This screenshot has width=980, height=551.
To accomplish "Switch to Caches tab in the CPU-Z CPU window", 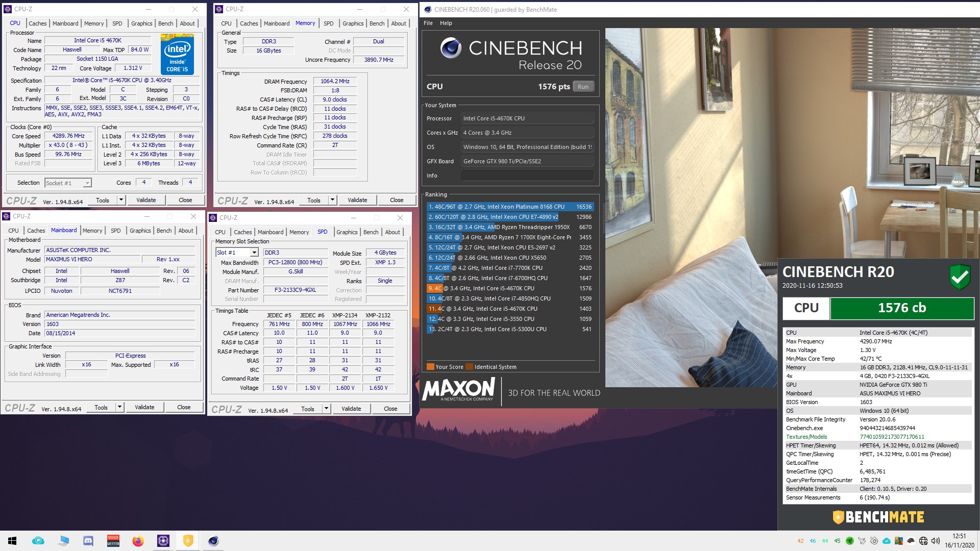I will click(38, 23).
